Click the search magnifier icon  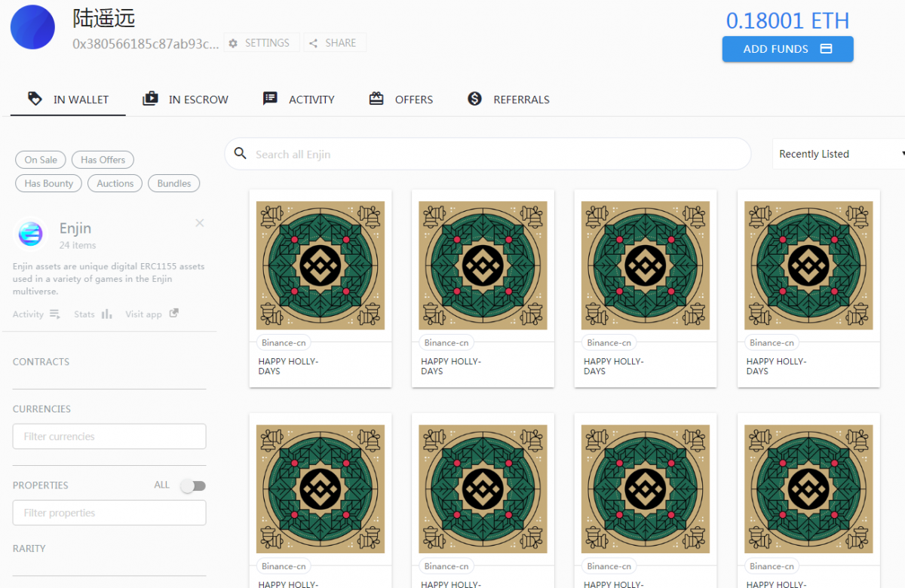point(241,154)
